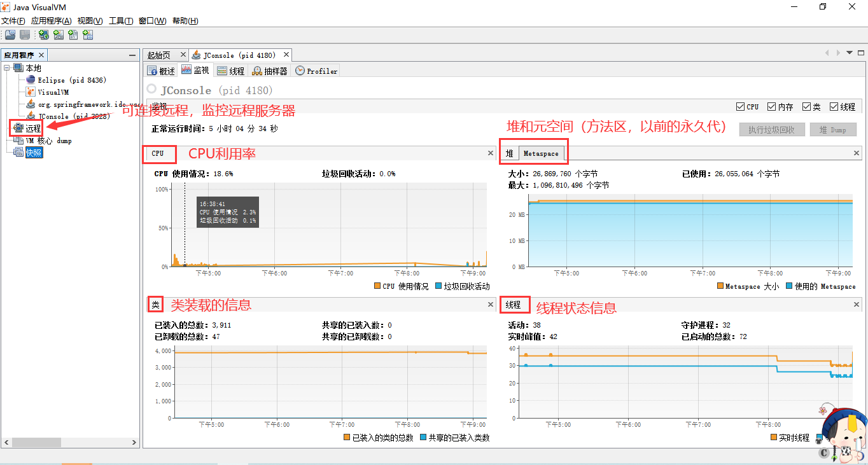The image size is (868, 465).
Task: Click the Java icon of org.springframework entry
Action: click(31, 104)
